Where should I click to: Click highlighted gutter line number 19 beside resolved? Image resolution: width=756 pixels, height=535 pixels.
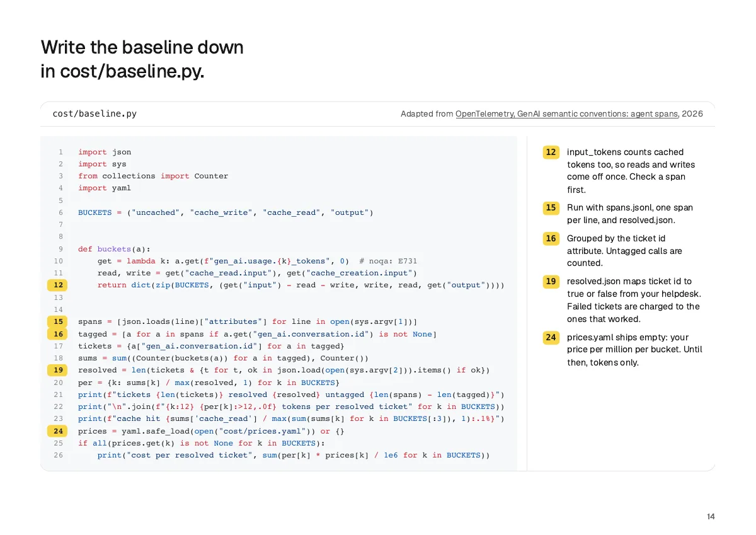tap(58, 370)
